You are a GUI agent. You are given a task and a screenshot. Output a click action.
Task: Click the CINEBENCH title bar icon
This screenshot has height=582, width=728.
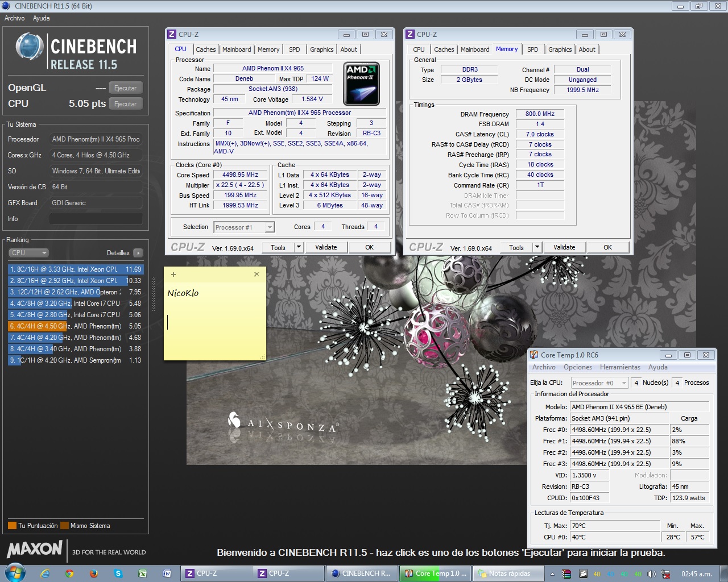click(x=6, y=6)
